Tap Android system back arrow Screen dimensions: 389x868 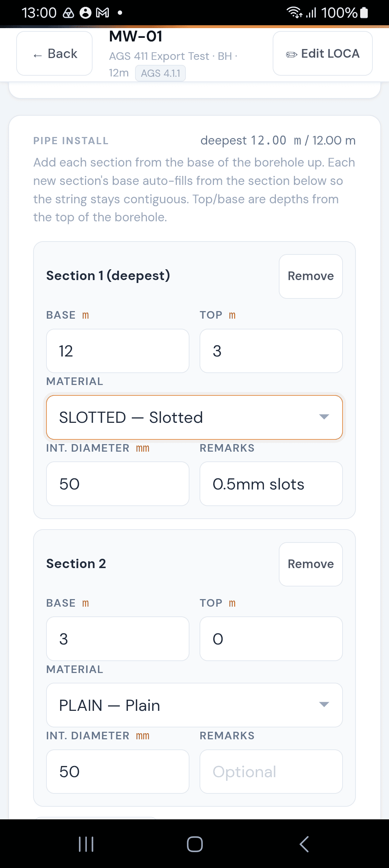304,844
